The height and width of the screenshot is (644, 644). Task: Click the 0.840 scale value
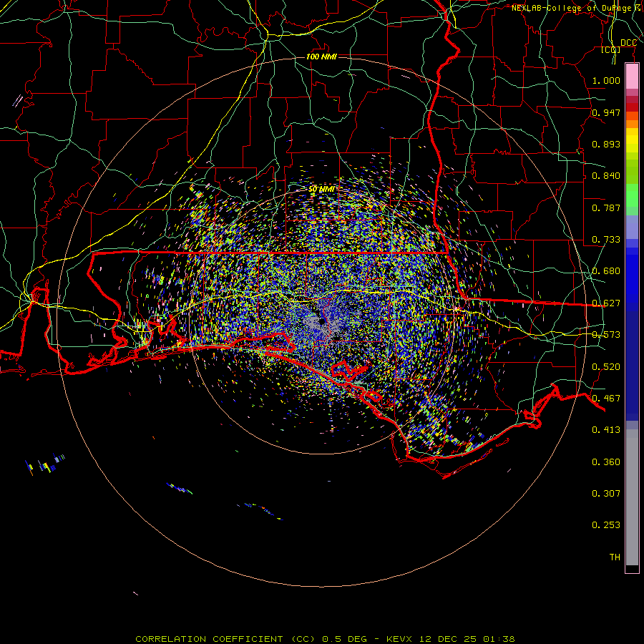606,176
